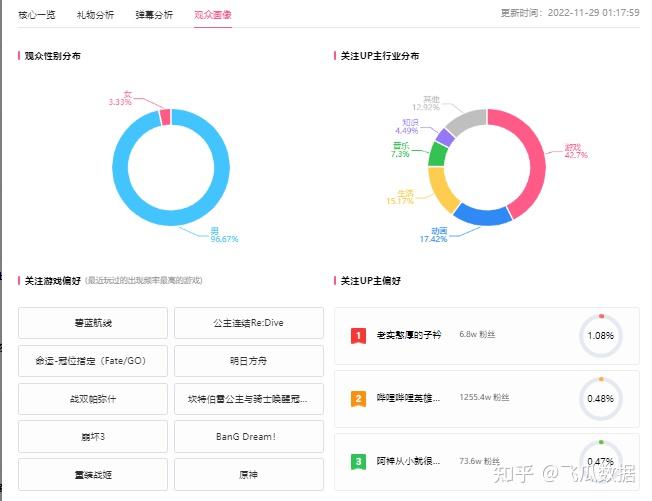Click the green rank 3 badge
Viewport: 652px width, 501px height.
[x=358, y=462]
